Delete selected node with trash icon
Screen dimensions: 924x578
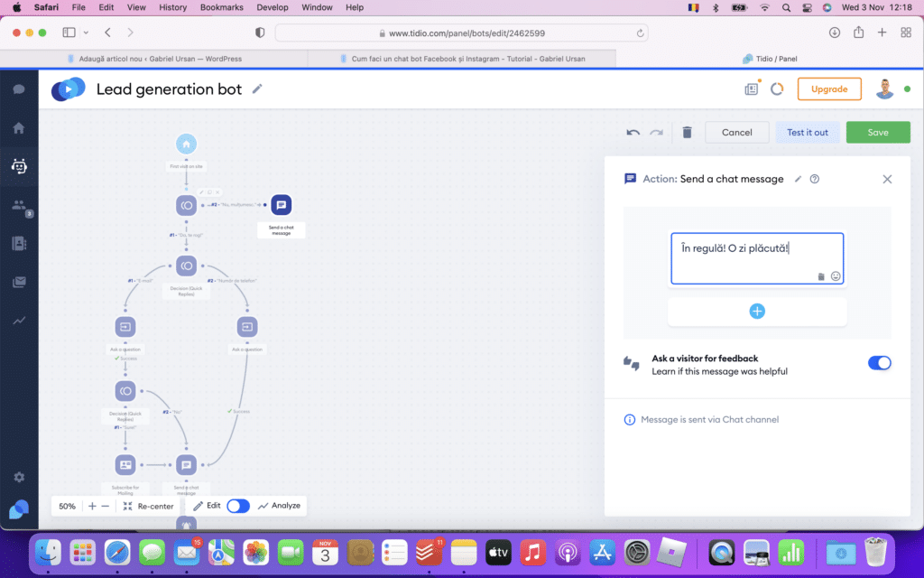pyautogui.click(x=687, y=132)
